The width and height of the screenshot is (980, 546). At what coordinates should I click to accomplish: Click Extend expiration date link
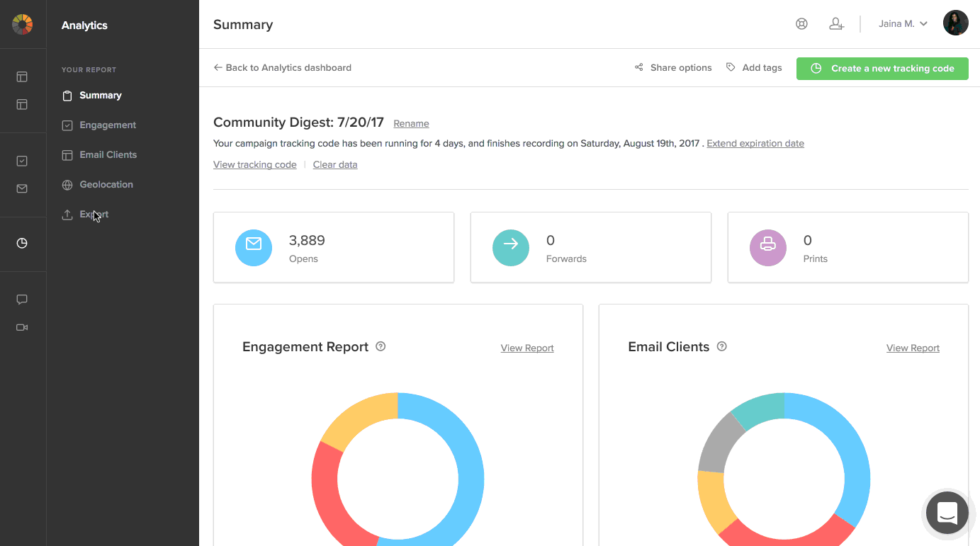[x=755, y=144]
